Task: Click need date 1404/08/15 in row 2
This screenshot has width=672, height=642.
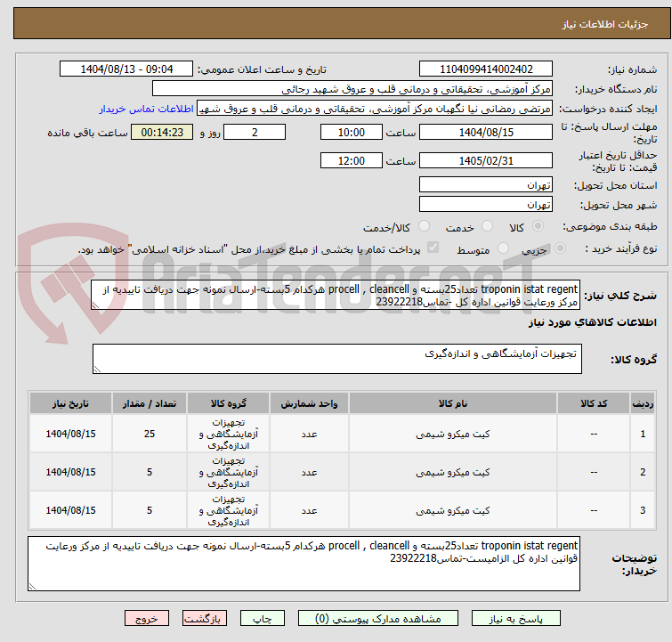Action: 70,472
